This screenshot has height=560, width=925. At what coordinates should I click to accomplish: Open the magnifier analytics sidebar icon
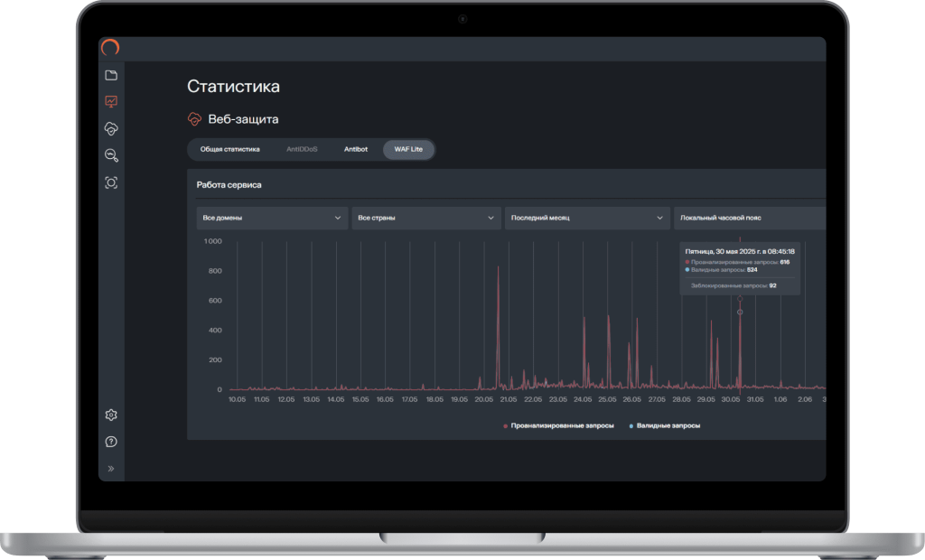click(111, 155)
